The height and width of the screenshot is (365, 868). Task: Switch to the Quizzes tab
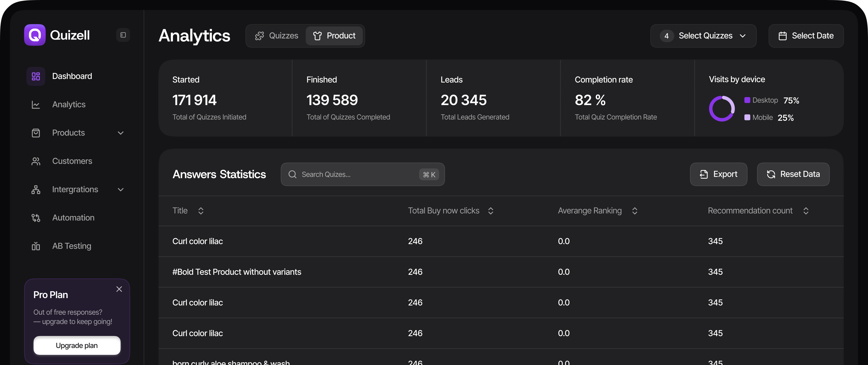point(277,36)
